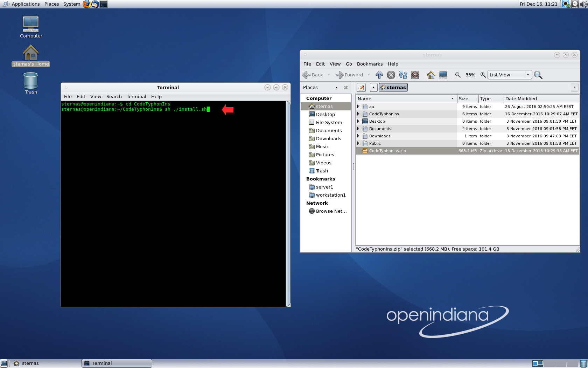Image resolution: width=588 pixels, height=368 pixels.
Task: Click the Back button in file manager
Action: click(x=313, y=75)
